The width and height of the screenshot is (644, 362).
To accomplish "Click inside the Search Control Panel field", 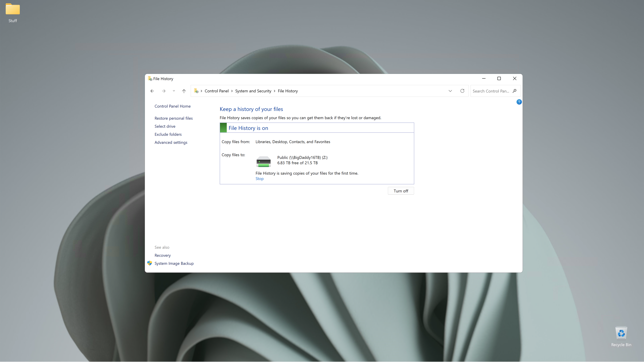I will 490,91.
